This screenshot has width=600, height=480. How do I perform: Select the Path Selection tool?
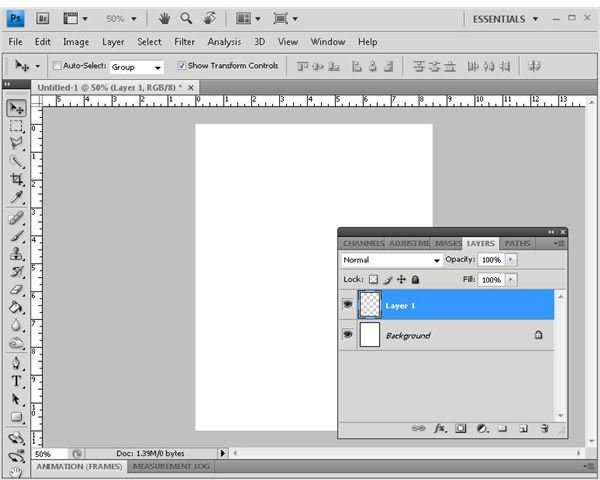[16, 399]
